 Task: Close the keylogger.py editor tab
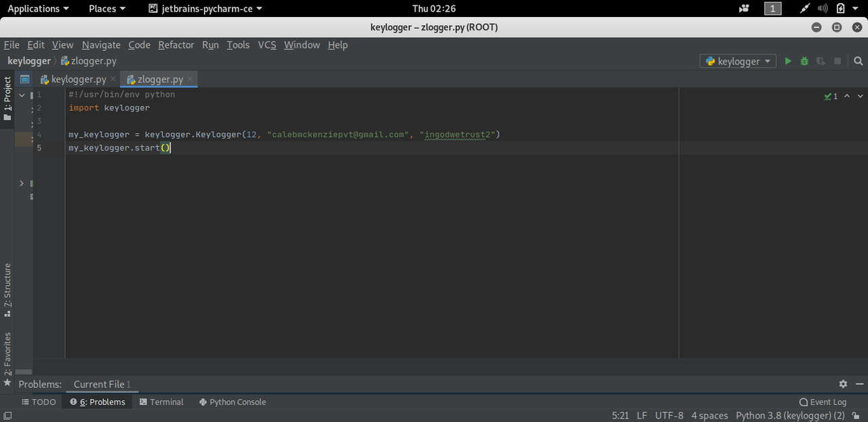coord(113,79)
